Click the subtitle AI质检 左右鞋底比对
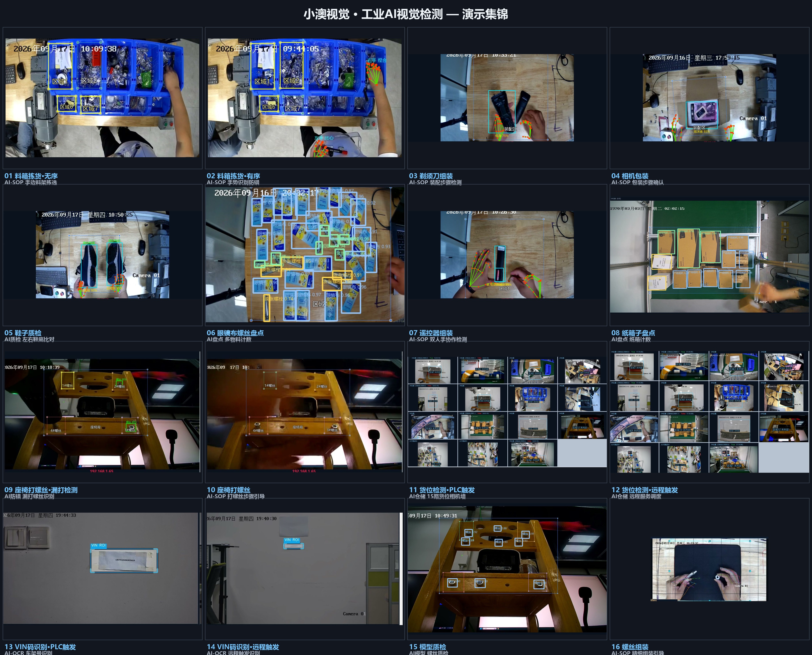 click(30, 339)
